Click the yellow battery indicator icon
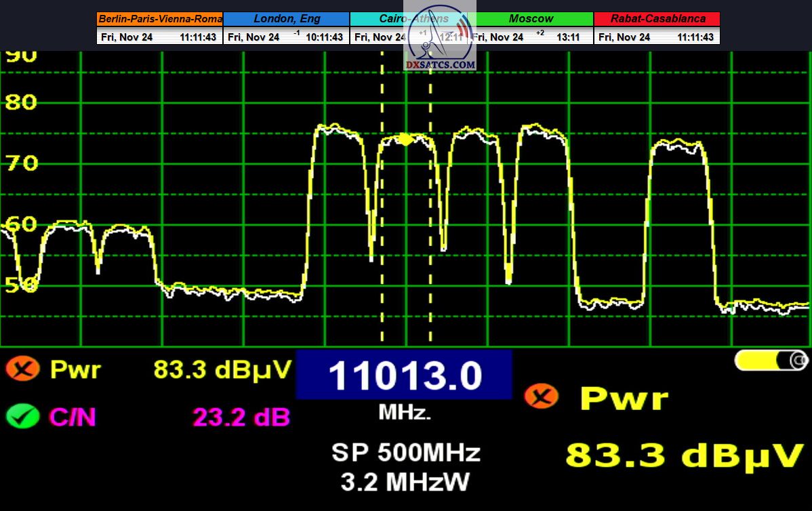This screenshot has width=812, height=511. point(771,361)
